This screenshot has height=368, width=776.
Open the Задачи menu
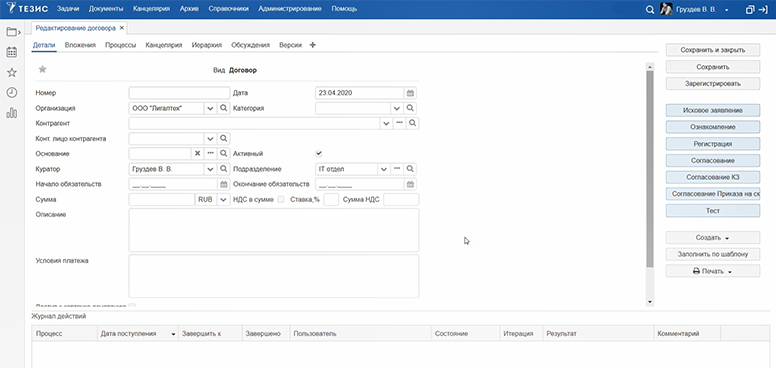click(x=68, y=9)
